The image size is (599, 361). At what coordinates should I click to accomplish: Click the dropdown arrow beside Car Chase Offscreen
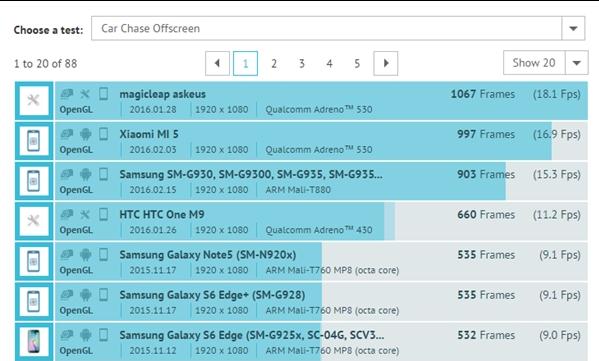[x=573, y=28]
